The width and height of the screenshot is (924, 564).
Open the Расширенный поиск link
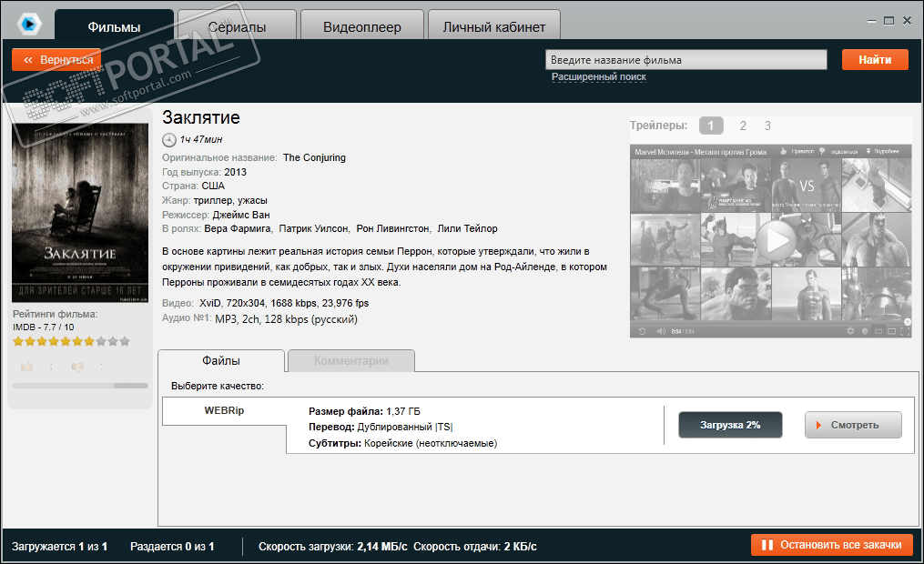599,76
